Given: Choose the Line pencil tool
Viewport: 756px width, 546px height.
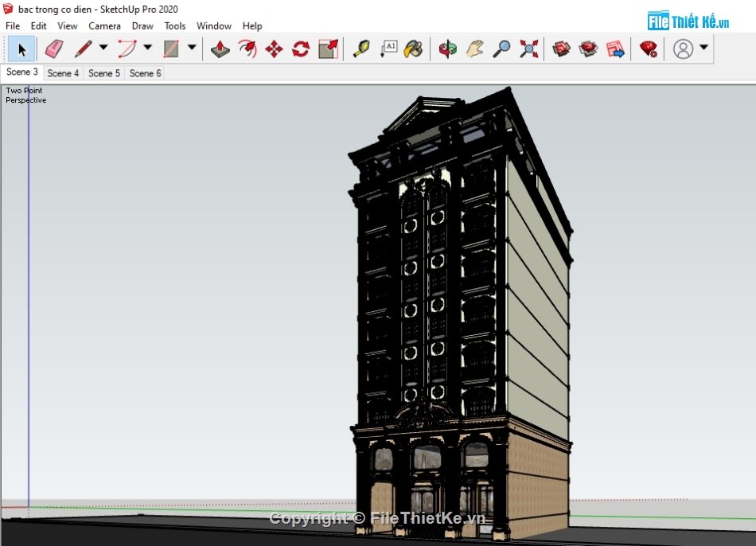Looking at the screenshot, I should [x=83, y=49].
